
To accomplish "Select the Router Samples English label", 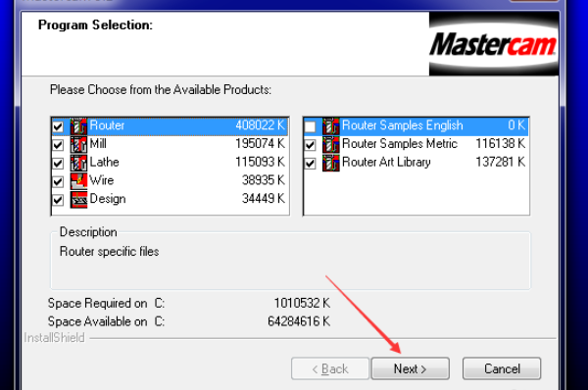I will click(403, 125).
